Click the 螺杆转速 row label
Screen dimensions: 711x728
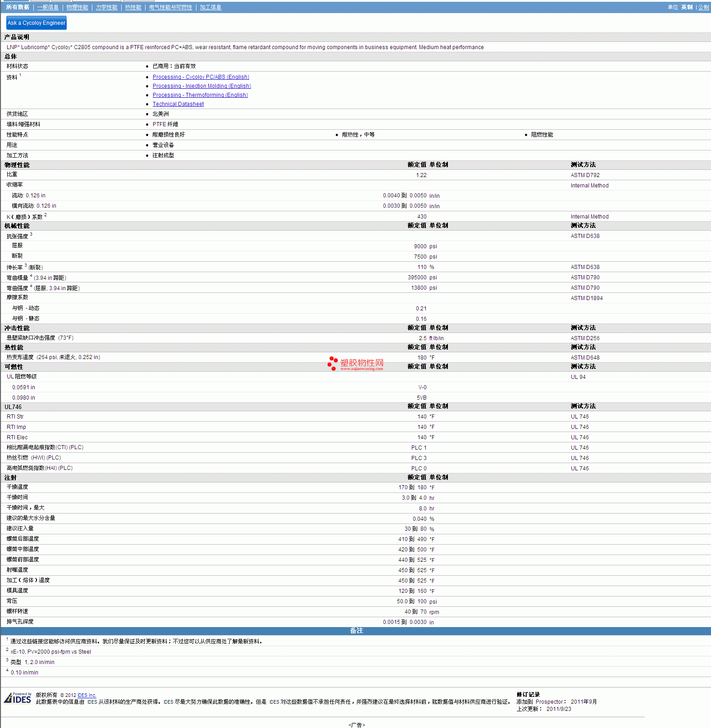tap(17, 611)
